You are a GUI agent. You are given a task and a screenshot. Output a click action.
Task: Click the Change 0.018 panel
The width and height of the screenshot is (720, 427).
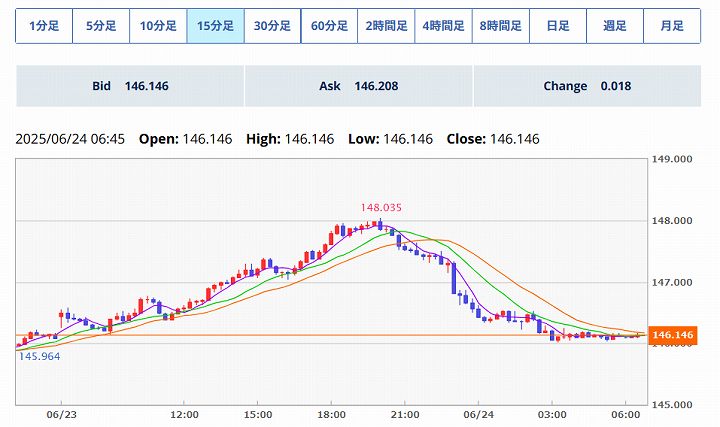point(587,86)
